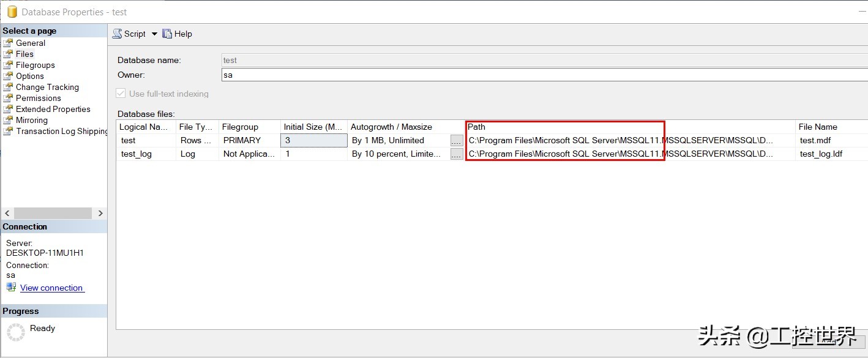868x358 pixels.
Task: Click the Script toolbar item
Action: 133,34
